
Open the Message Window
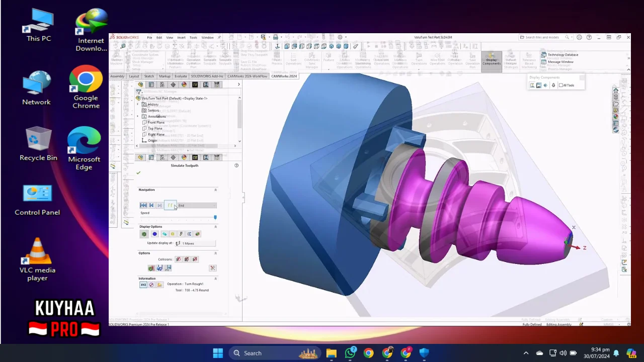click(x=557, y=62)
